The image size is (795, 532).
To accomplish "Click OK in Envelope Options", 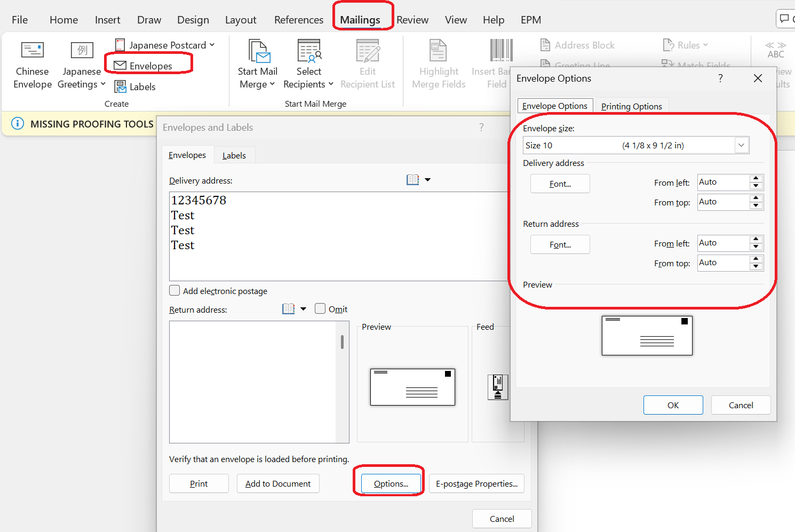I will [x=673, y=405].
